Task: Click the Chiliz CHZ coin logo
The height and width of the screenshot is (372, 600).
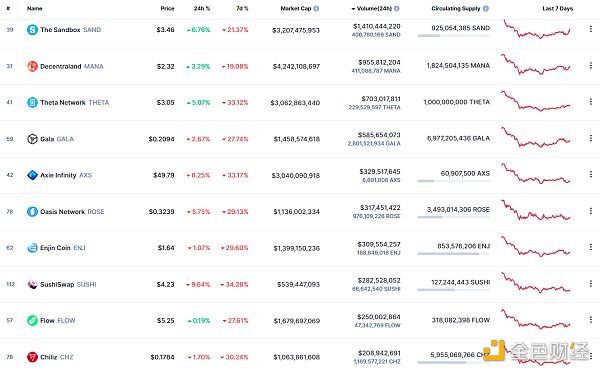Action: (32, 357)
